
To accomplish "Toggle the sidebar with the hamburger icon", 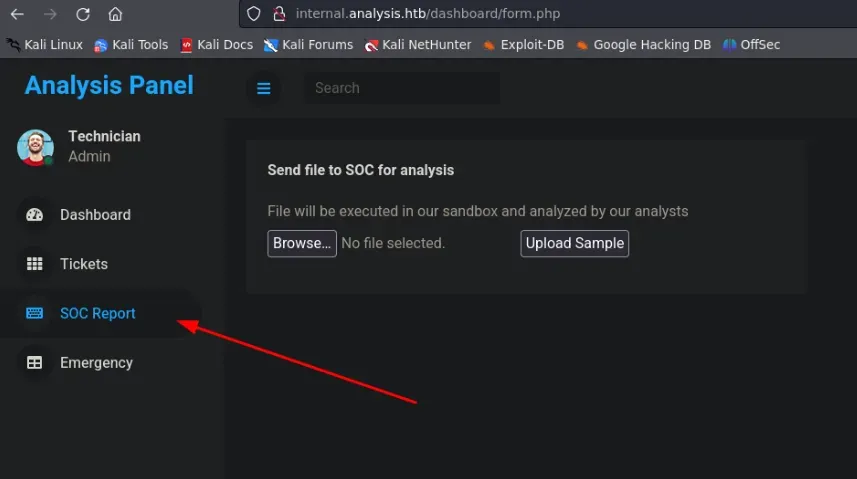I will [x=263, y=88].
